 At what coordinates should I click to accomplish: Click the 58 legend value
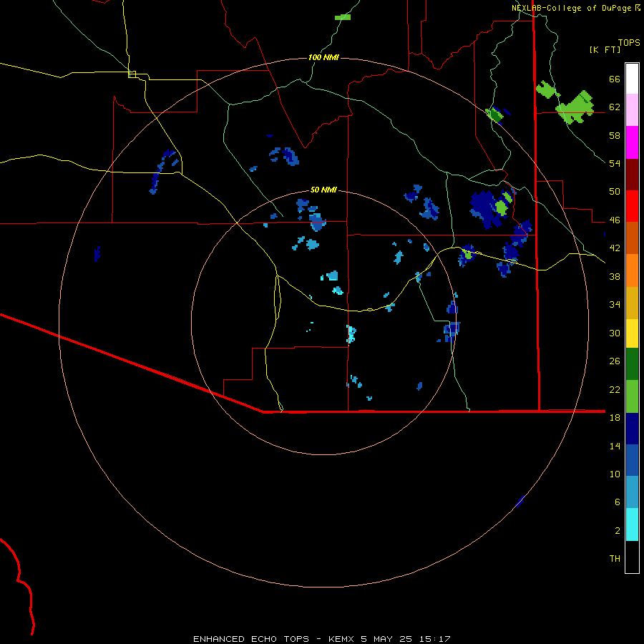(x=615, y=135)
